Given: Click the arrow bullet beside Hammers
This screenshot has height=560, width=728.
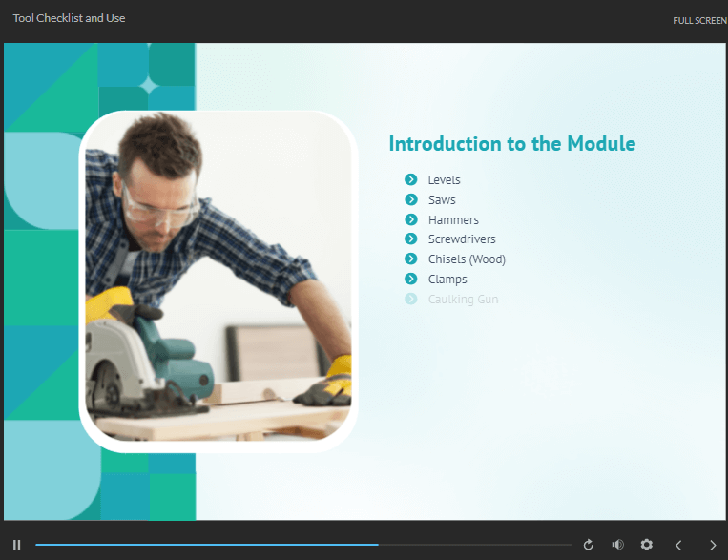Looking at the screenshot, I should [411, 219].
